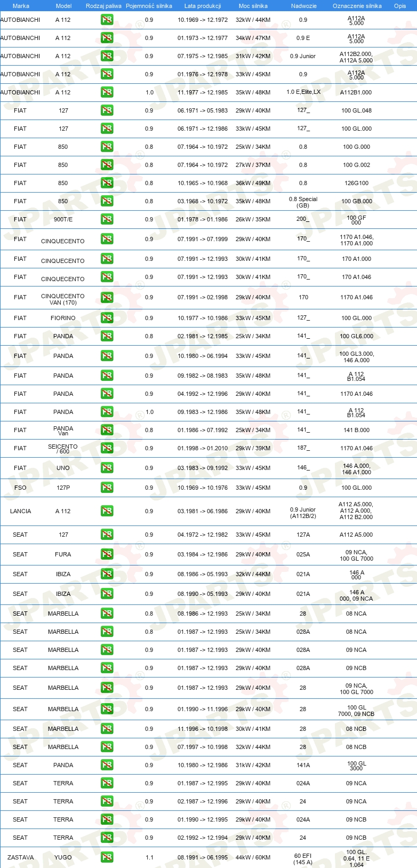The image size is (417, 868).
Task: Click the 187_ body code
Action: [303, 448]
